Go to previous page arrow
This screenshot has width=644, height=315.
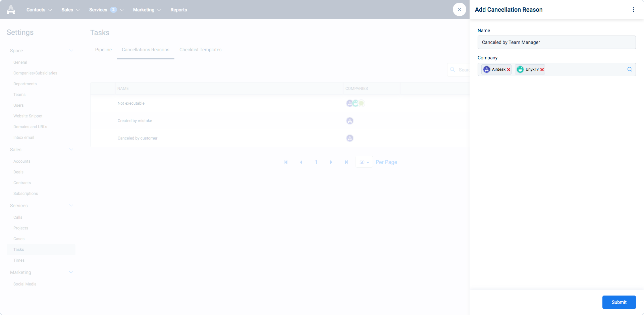click(x=301, y=162)
